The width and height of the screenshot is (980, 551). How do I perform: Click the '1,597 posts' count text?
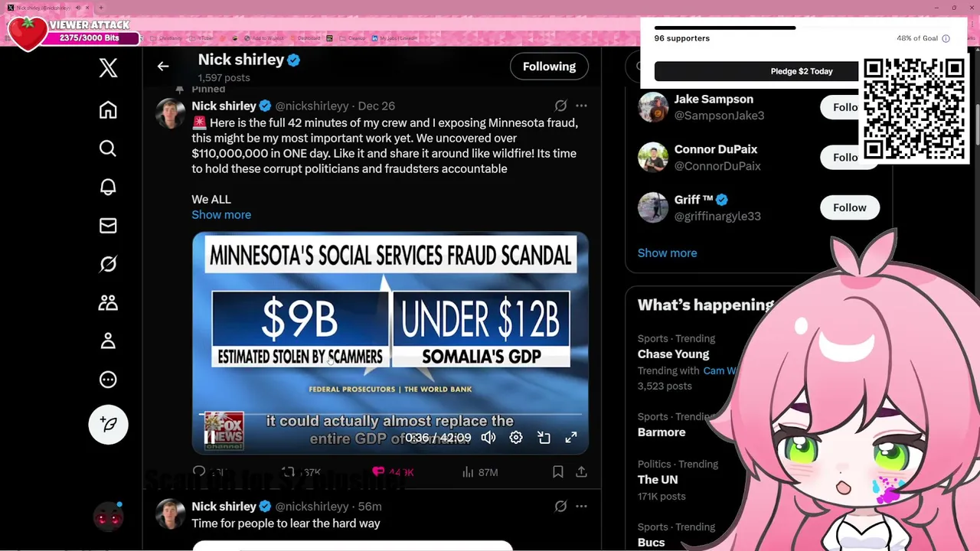click(224, 77)
